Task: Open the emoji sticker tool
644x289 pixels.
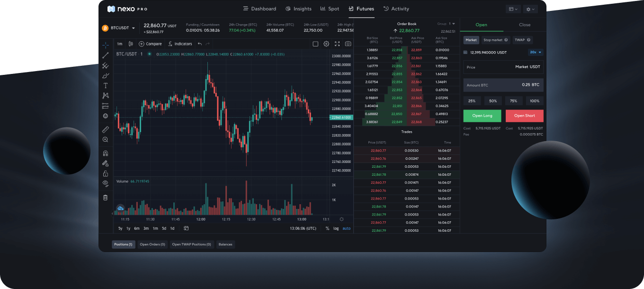Action: coord(105,116)
